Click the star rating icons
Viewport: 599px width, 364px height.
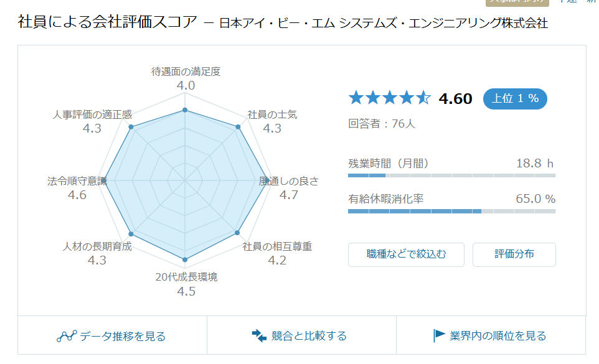coord(390,98)
